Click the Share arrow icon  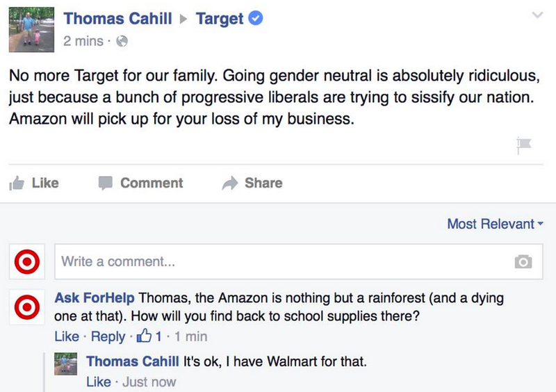click(230, 183)
